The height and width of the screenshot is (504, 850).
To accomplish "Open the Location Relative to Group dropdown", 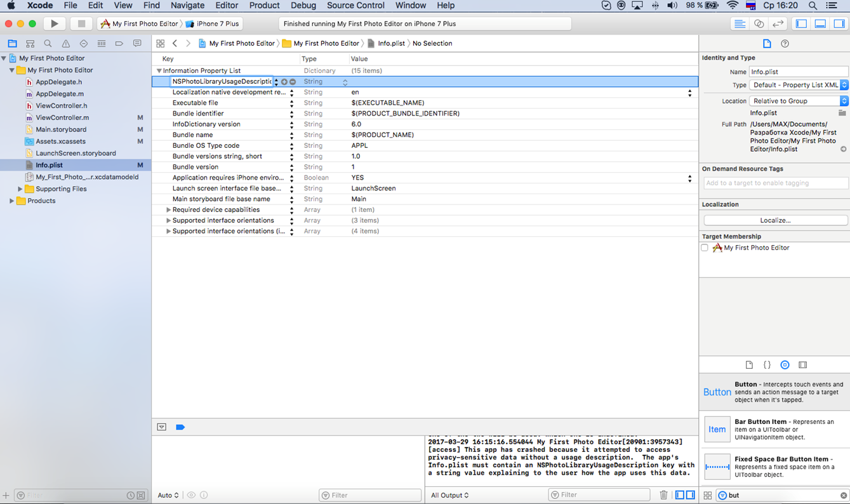I will 799,101.
